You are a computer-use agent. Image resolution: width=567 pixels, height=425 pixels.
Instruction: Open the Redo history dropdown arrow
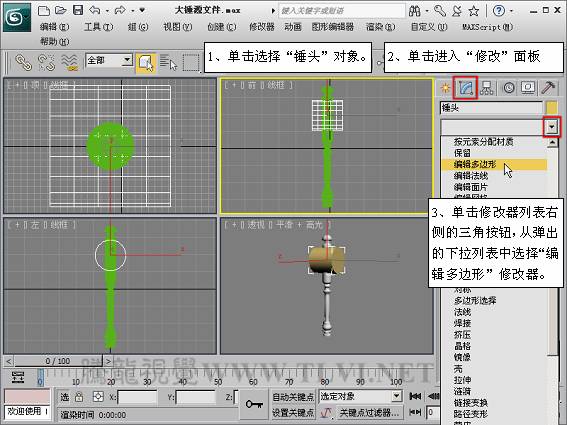pos(132,11)
